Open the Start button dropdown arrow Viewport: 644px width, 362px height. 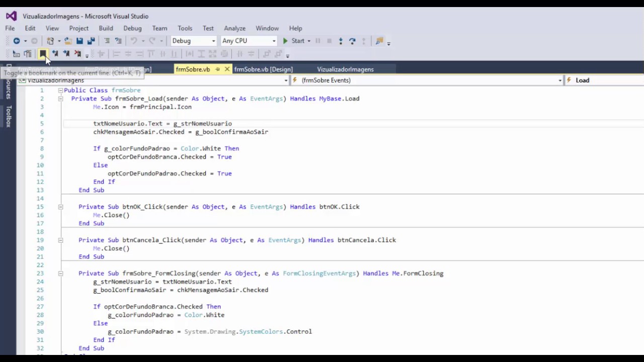[x=309, y=41]
